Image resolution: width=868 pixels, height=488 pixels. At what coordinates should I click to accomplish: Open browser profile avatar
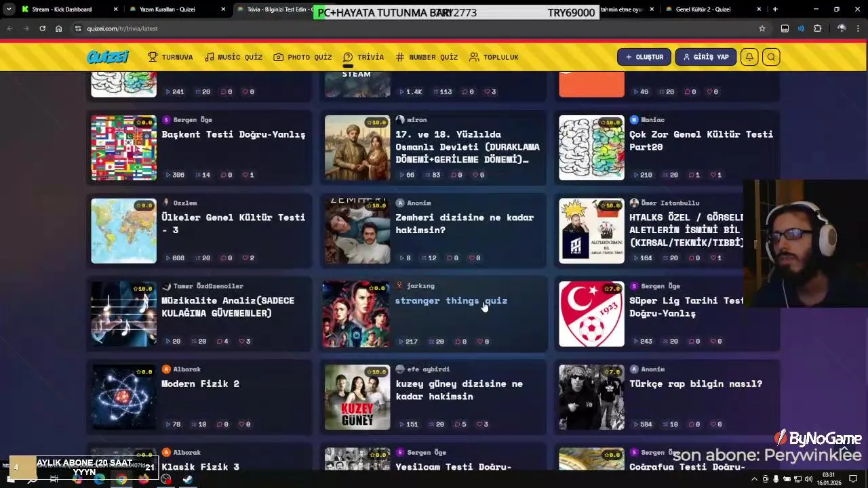(842, 28)
